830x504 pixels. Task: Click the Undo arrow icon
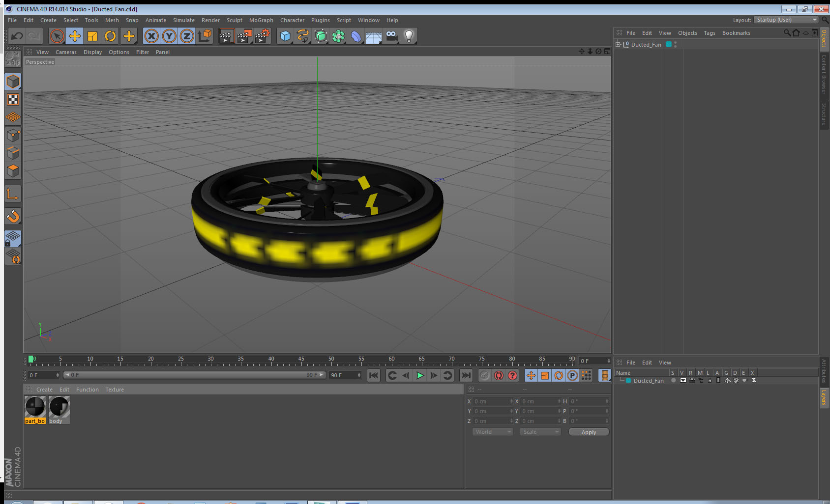click(x=17, y=36)
